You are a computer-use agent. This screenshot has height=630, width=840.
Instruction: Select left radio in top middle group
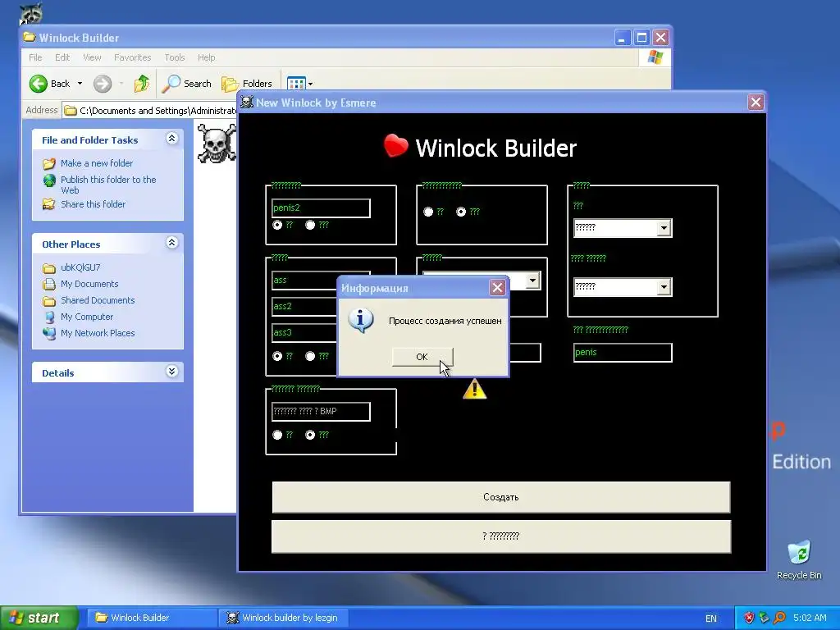coord(428,212)
